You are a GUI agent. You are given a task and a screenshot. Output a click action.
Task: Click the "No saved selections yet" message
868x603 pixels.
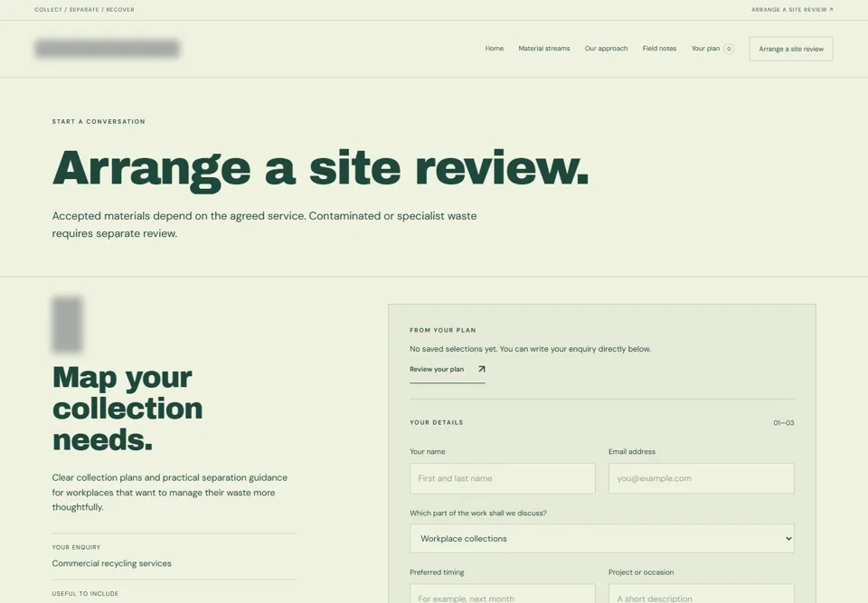(531, 349)
